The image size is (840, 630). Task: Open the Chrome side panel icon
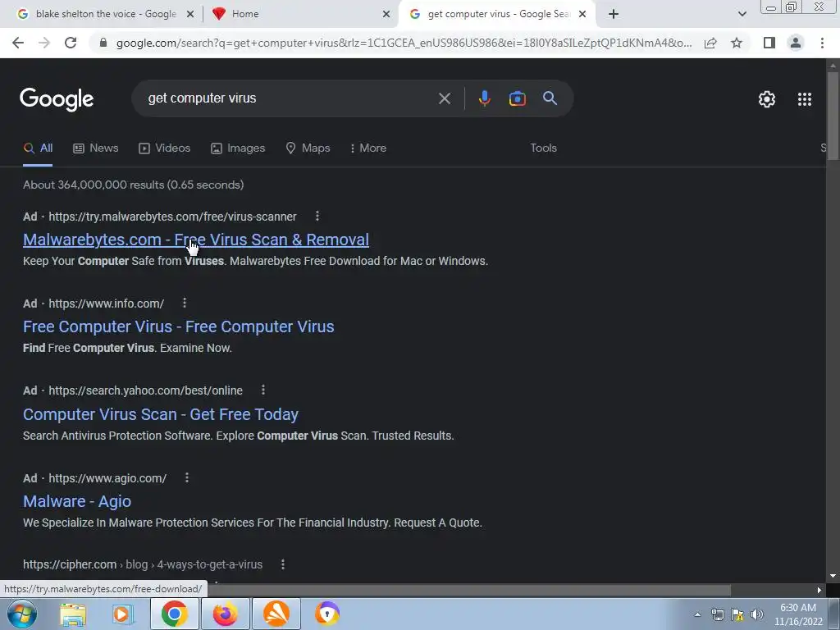tap(769, 43)
